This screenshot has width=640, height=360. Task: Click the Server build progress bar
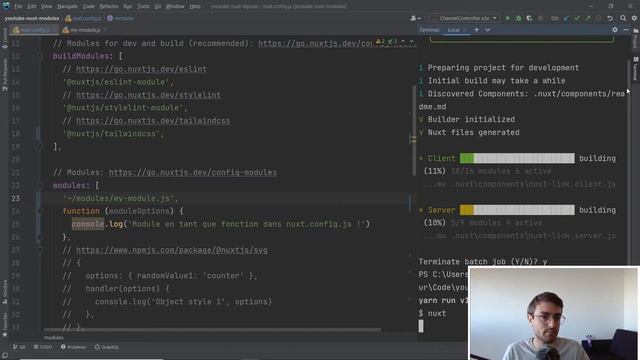(x=517, y=210)
